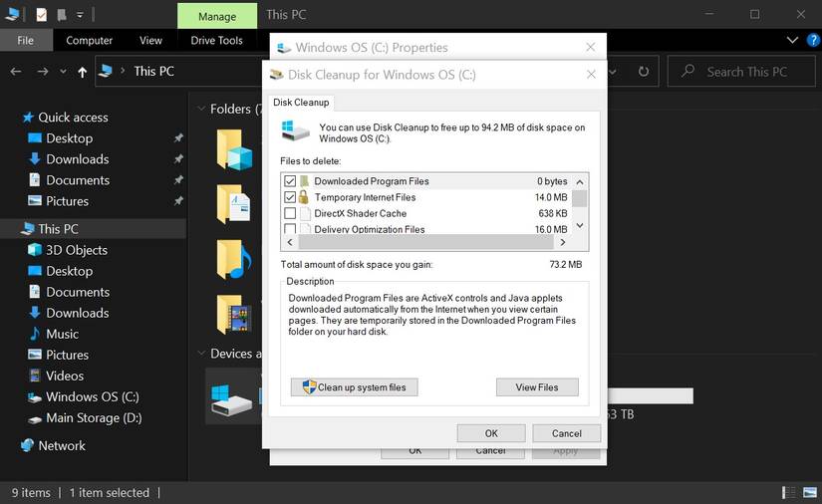The height and width of the screenshot is (504, 822).
Task: Refresh the This PC view
Action: pyautogui.click(x=644, y=72)
